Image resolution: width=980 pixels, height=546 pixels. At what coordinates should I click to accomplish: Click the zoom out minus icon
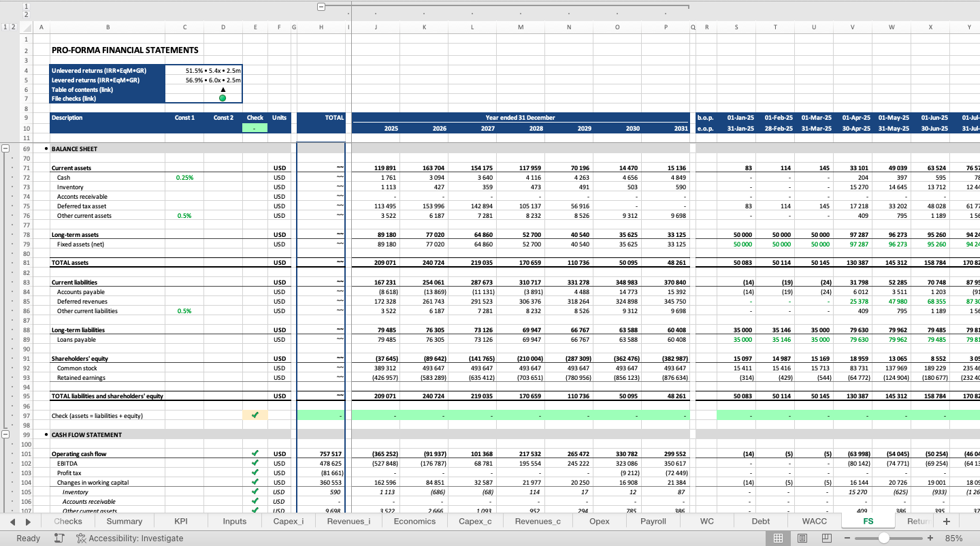(x=848, y=538)
